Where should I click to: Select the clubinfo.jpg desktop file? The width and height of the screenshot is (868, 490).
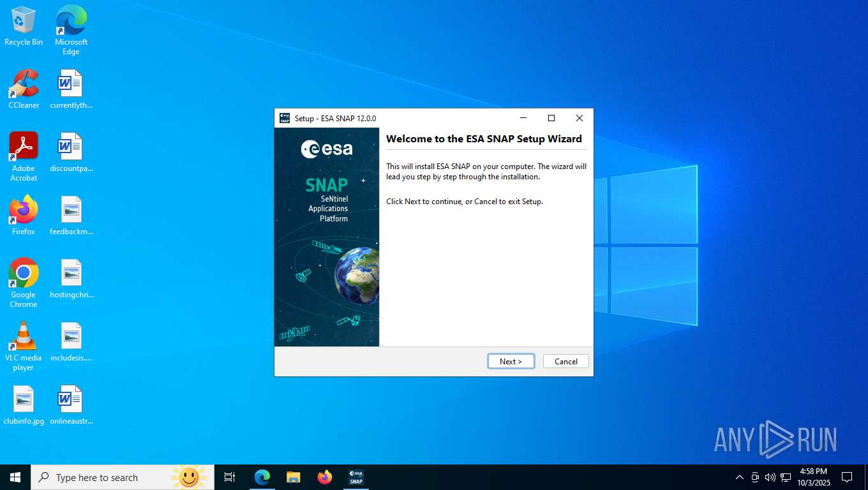(24, 406)
